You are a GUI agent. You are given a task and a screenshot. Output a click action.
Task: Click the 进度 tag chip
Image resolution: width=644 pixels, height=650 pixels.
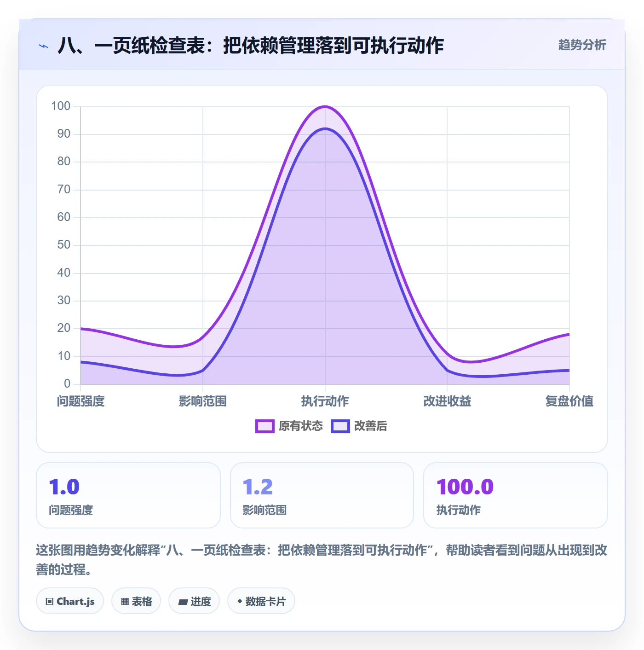pyautogui.click(x=194, y=601)
